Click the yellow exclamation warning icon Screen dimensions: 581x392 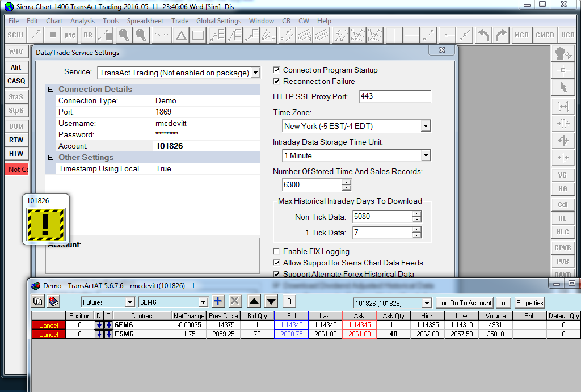pyautogui.click(x=46, y=225)
